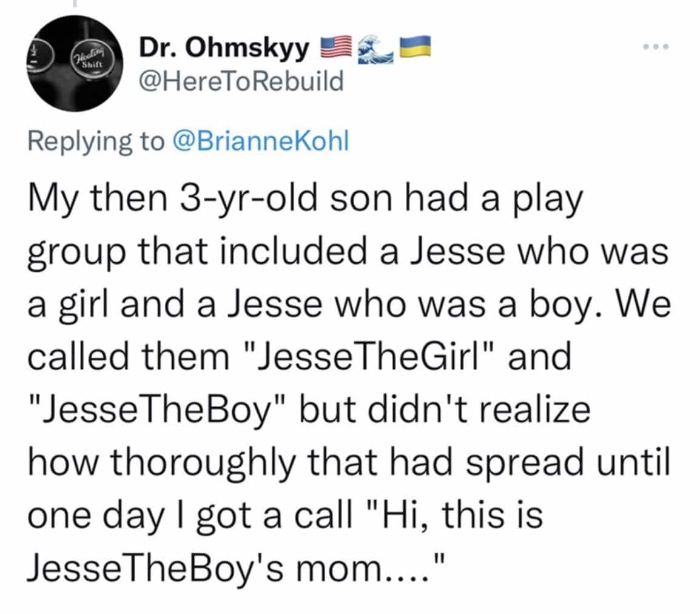Open the @HereToRebuild handle

pyautogui.click(x=241, y=79)
